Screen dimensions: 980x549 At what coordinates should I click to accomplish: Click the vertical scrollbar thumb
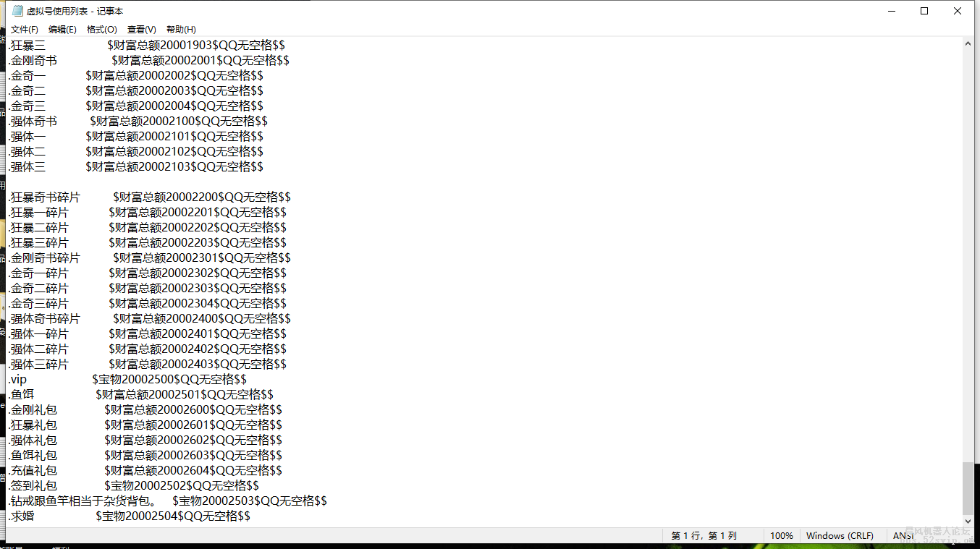[968, 488]
